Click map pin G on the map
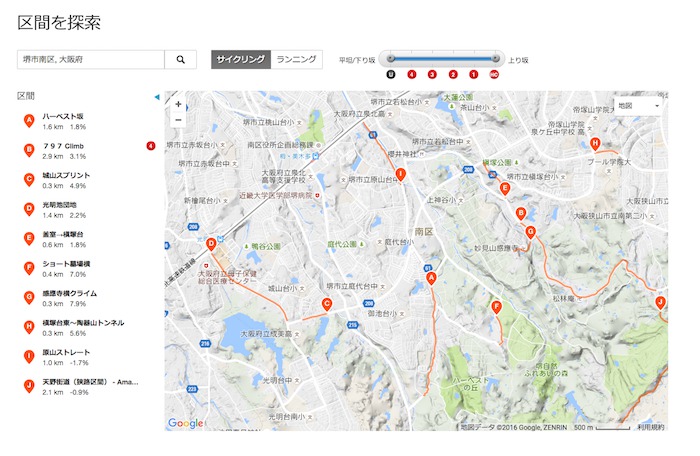Screen dimensions: 700x456 (x=530, y=232)
